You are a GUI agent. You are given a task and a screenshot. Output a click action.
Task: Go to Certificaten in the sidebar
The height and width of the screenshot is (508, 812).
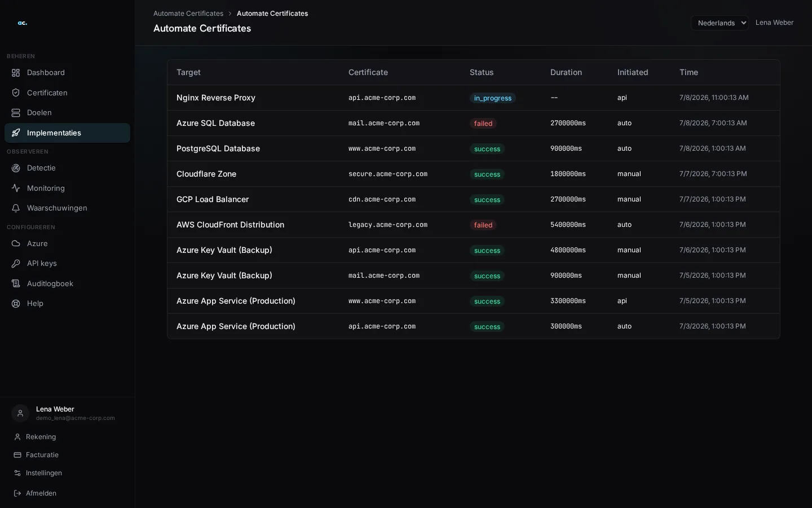click(x=67, y=93)
